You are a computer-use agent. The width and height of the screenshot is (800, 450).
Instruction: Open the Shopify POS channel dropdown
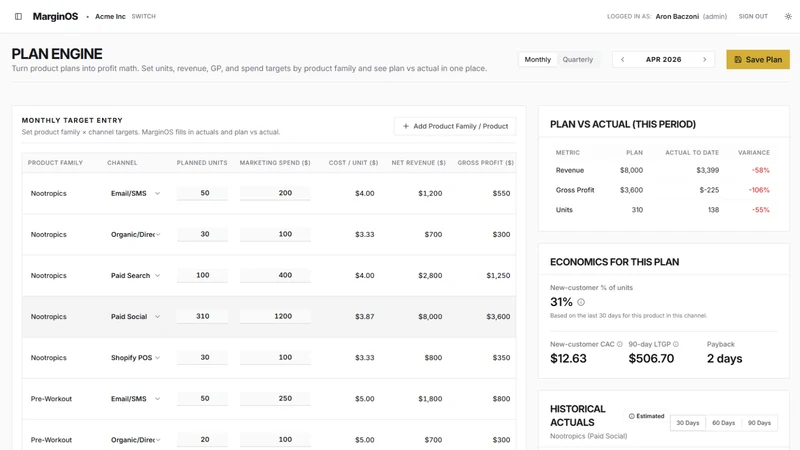click(x=135, y=358)
